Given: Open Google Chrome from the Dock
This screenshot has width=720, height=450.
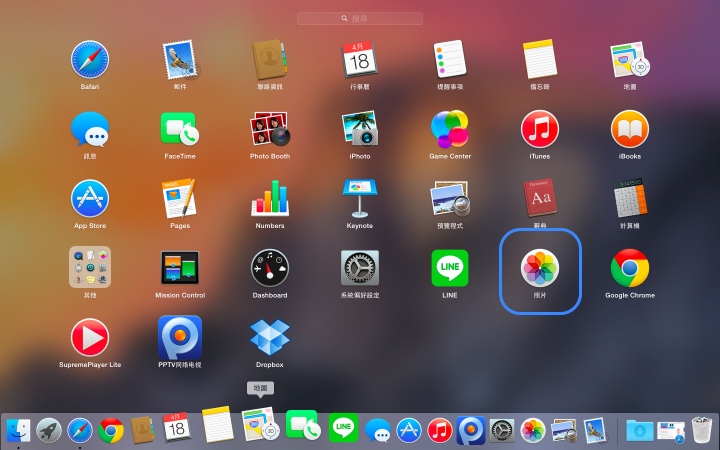Looking at the screenshot, I should click(111, 431).
